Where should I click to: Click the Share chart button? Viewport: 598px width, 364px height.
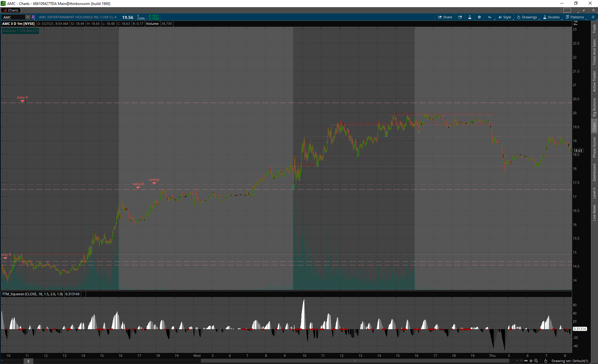click(x=445, y=17)
